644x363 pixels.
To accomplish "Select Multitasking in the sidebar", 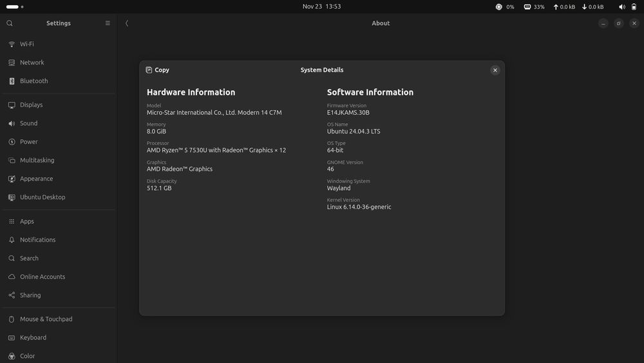I will [59, 161].
